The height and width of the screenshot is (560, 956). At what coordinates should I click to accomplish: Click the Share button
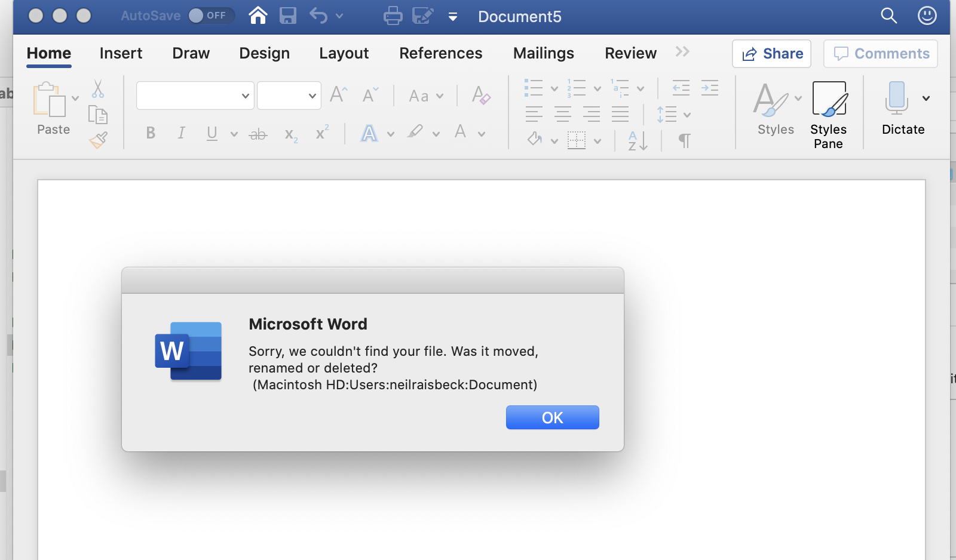tap(772, 54)
